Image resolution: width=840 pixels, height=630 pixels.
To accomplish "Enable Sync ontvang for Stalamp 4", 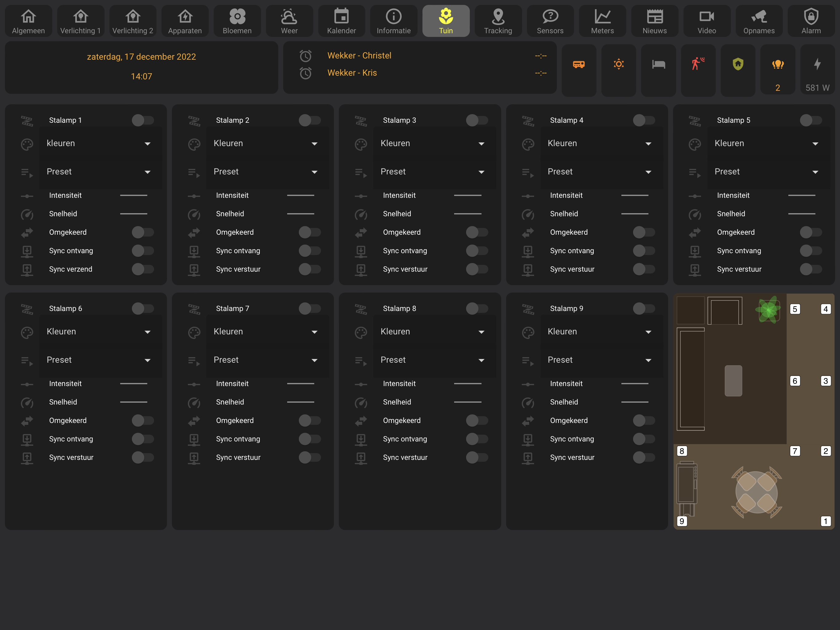I will 644,251.
